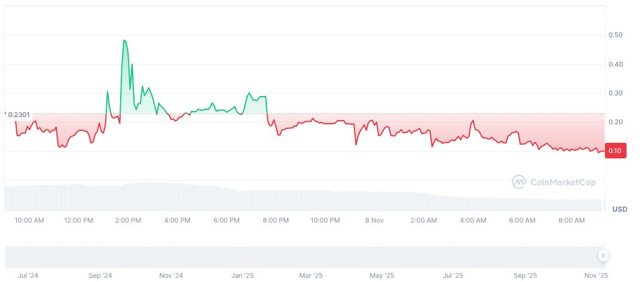Click Jan '25 in the range navigator
Image resolution: width=644 pixels, height=282 pixels.
242,276
